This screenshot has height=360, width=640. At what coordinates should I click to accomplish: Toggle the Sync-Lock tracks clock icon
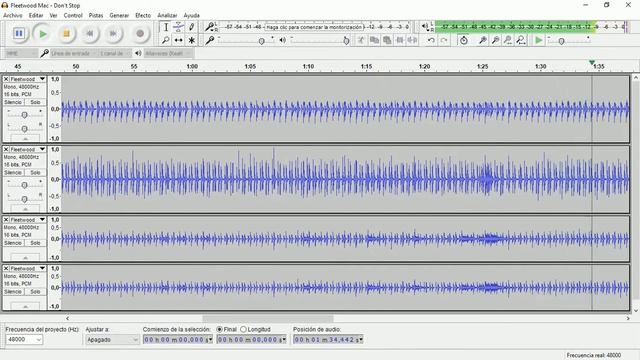(x=464, y=40)
